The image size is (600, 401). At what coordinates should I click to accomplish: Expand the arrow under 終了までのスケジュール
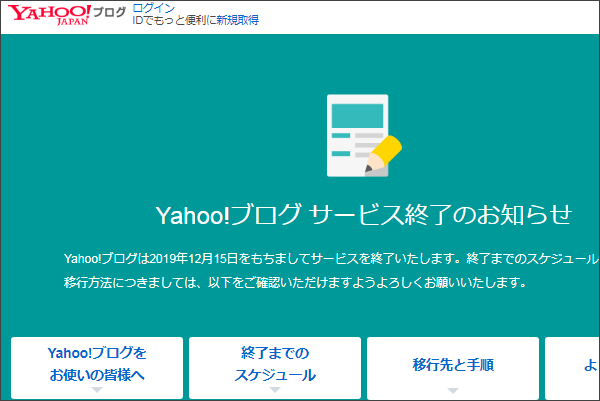275,390
